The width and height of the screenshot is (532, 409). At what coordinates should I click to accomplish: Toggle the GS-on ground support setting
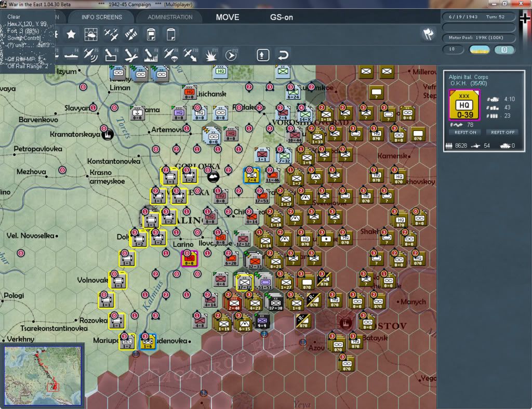click(x=281, y=17)
